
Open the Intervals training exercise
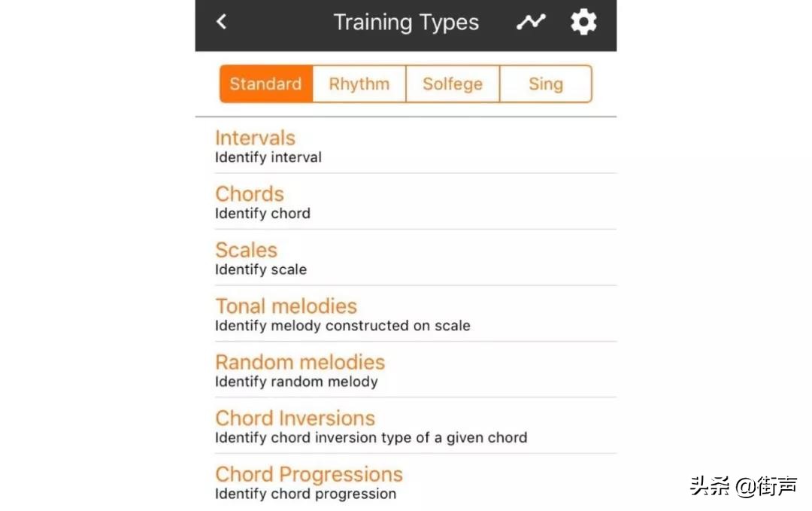(255, 138)
